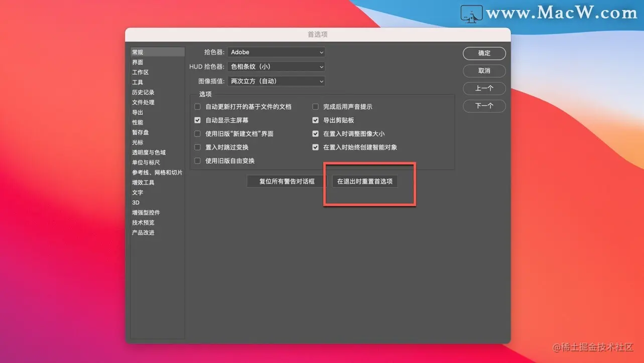The width and height of the screenshot is (644, 363).
Task: Open 技术预览 preferences
Action: tap(158, 223)
